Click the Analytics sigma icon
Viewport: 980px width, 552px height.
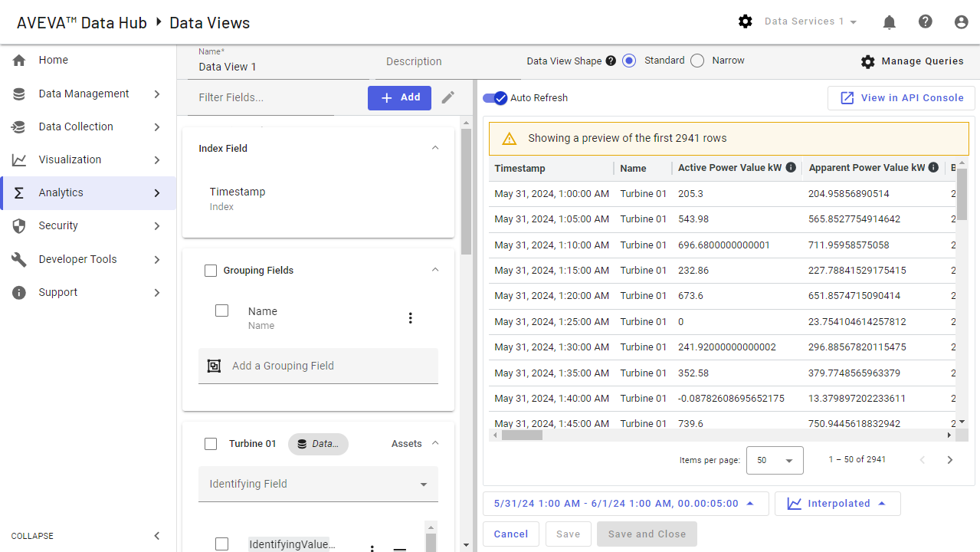[19, 193]
